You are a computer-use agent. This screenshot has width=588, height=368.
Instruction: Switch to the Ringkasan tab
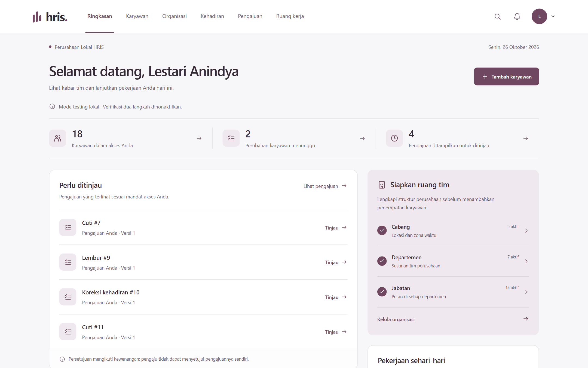100,16
